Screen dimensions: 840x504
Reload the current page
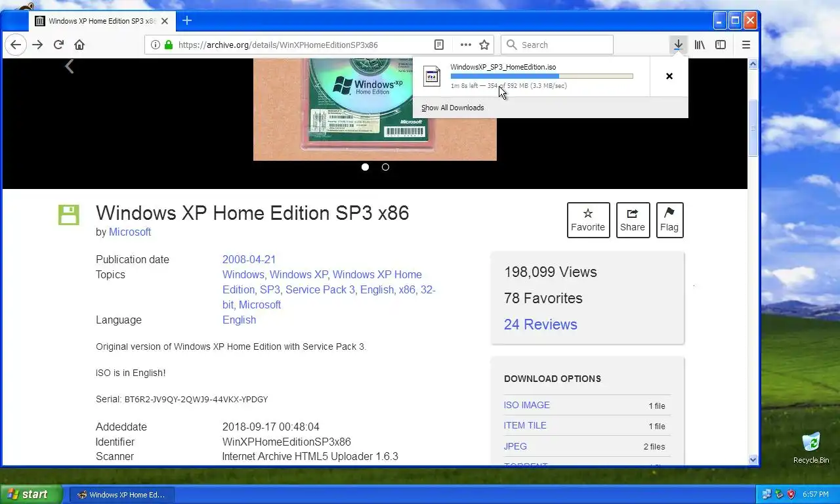point(58,45)
